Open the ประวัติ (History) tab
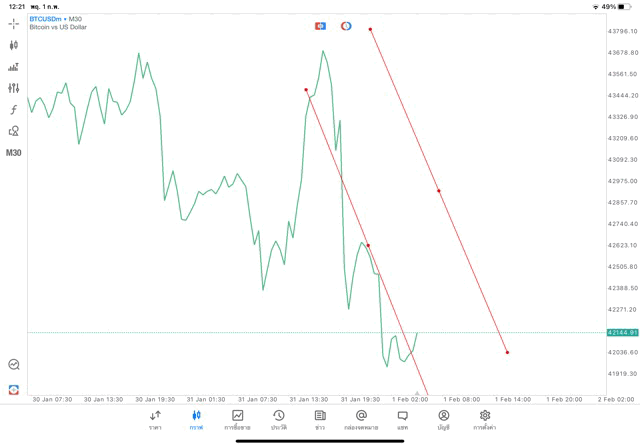The width and height of the screenshot is (640, 447). pos(278,420)
